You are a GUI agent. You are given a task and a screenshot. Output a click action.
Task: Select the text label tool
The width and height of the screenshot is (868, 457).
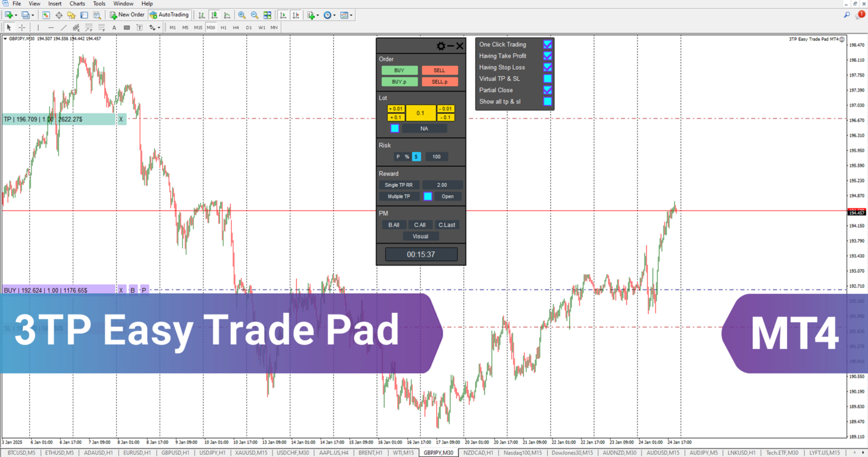[114, 28]
